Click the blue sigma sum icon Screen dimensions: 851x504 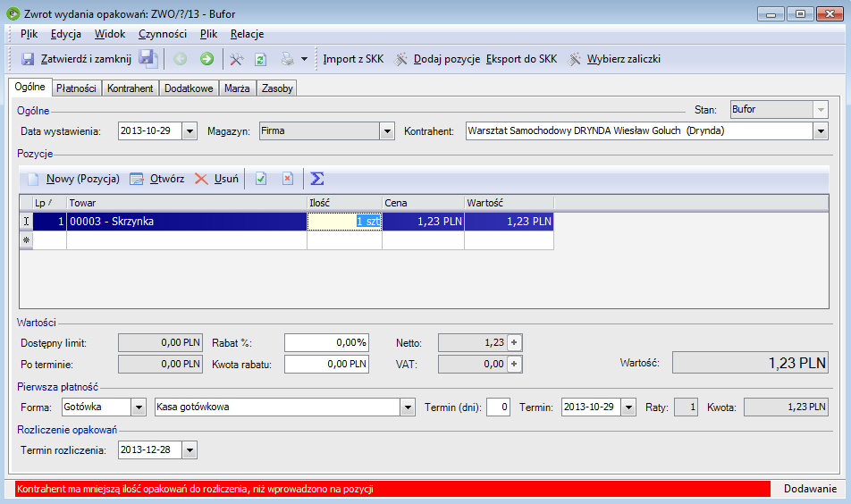click(x=317, y=179)
